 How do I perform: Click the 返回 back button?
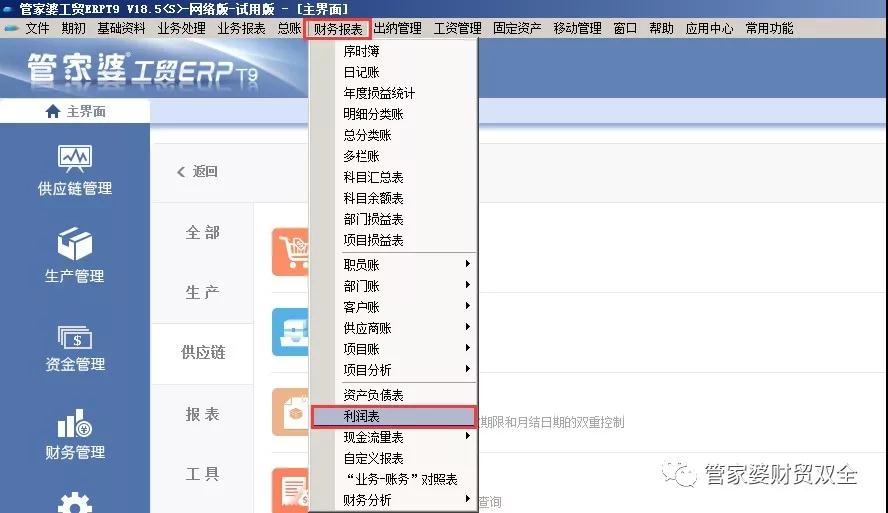[x=198, y=172]
